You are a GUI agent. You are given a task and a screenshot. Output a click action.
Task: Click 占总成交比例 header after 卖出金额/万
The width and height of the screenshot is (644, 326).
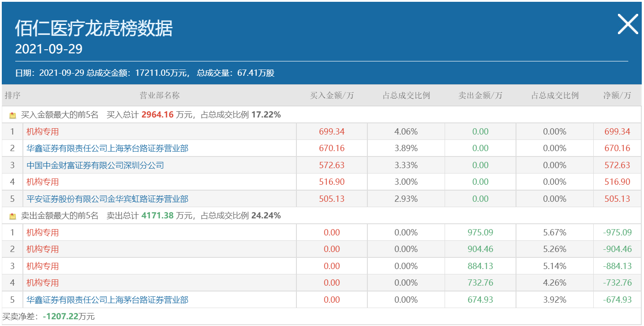pyautogui.click(x=555, y=96)
